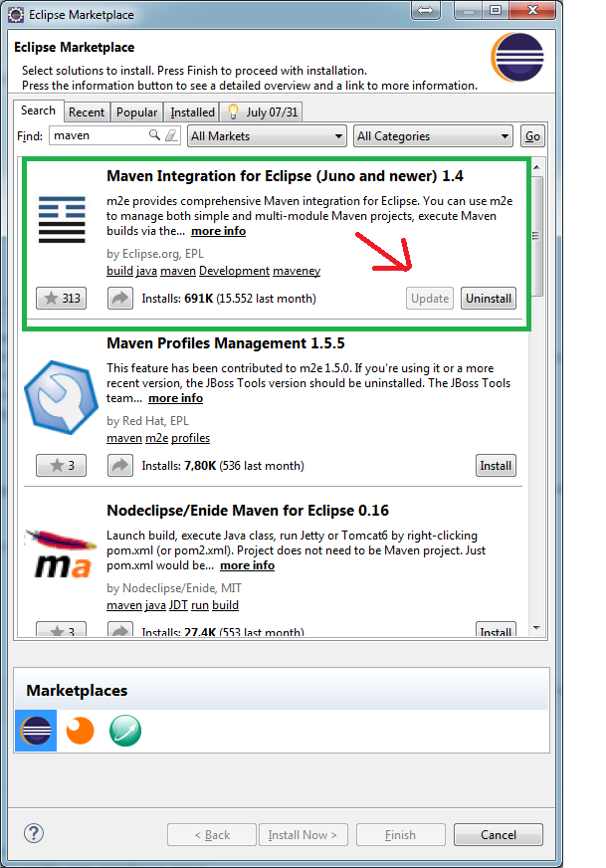Click 'java' tag under Maven Integration

146,271
